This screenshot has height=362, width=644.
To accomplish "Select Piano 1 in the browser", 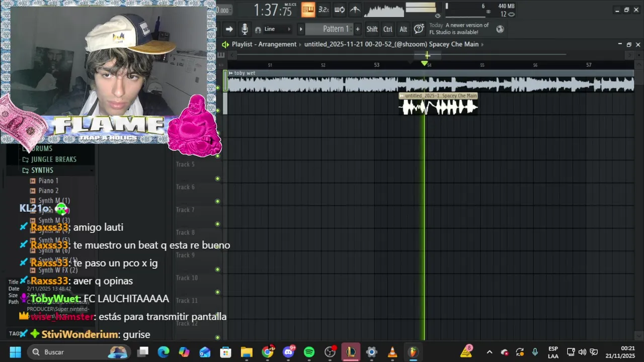I will pos(48,180).
